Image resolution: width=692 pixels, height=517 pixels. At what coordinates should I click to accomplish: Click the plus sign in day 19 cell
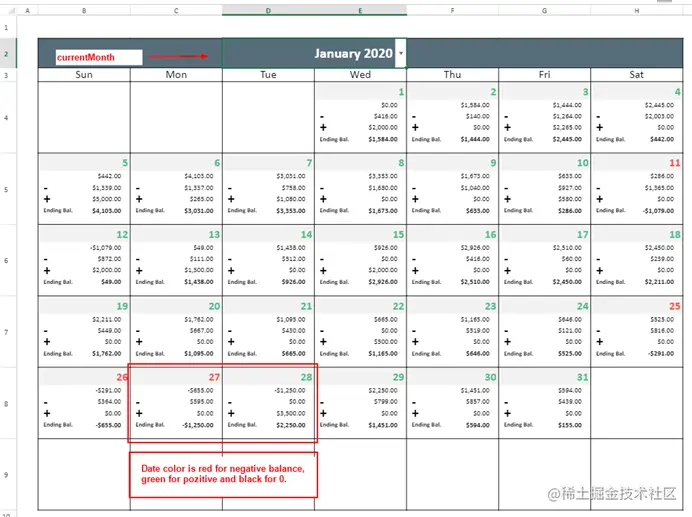pyautogui.click(x=47, y=342)
